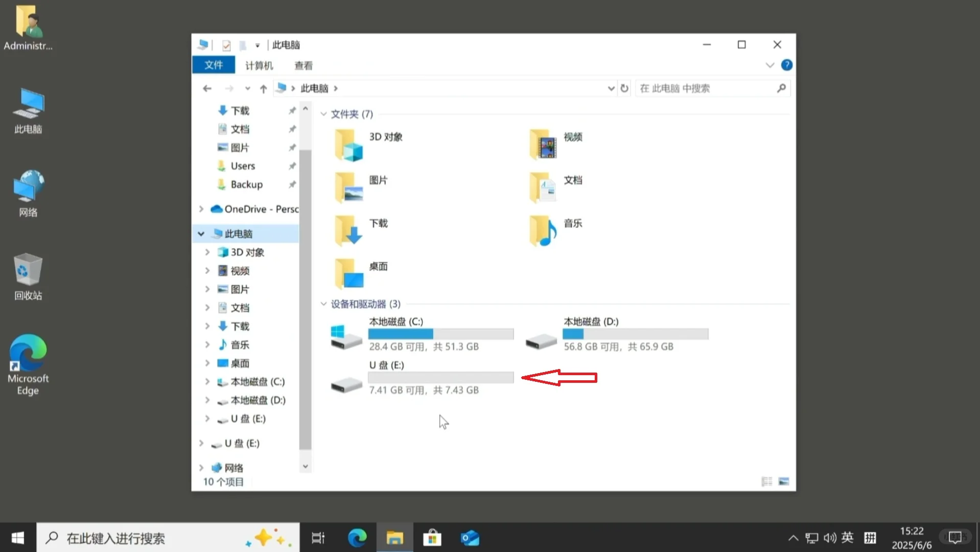Open the 音乐 folder
Viewport: 980px width, 552px height.
pyautogui.click(x=572, y=223)
